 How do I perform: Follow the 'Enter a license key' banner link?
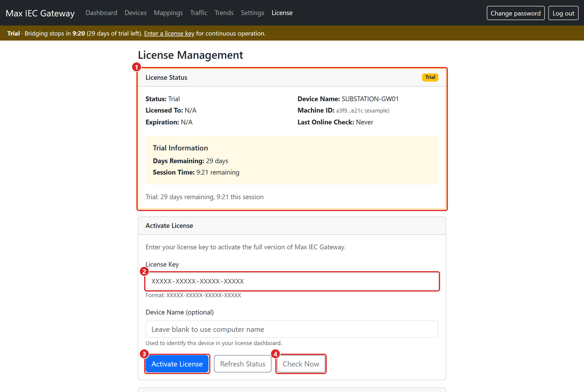(x=169, y=33)
